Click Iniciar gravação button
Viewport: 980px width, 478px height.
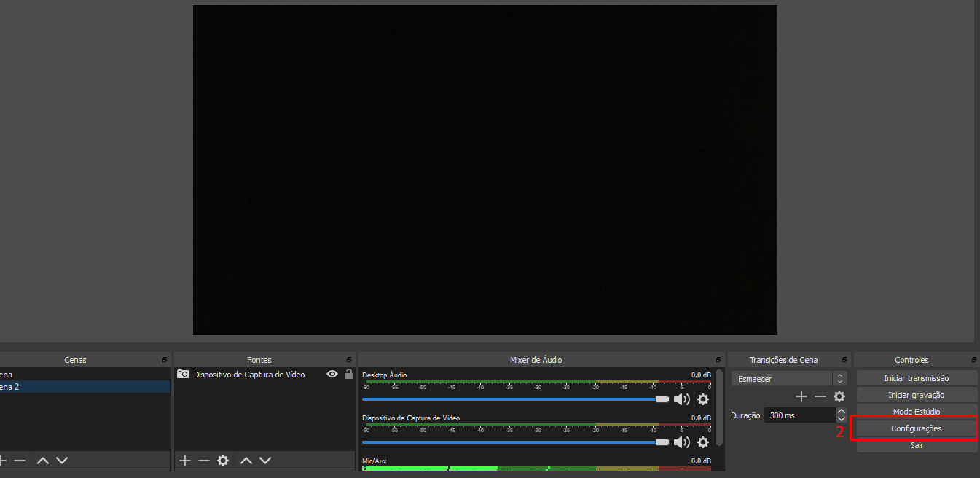(917, 395)
